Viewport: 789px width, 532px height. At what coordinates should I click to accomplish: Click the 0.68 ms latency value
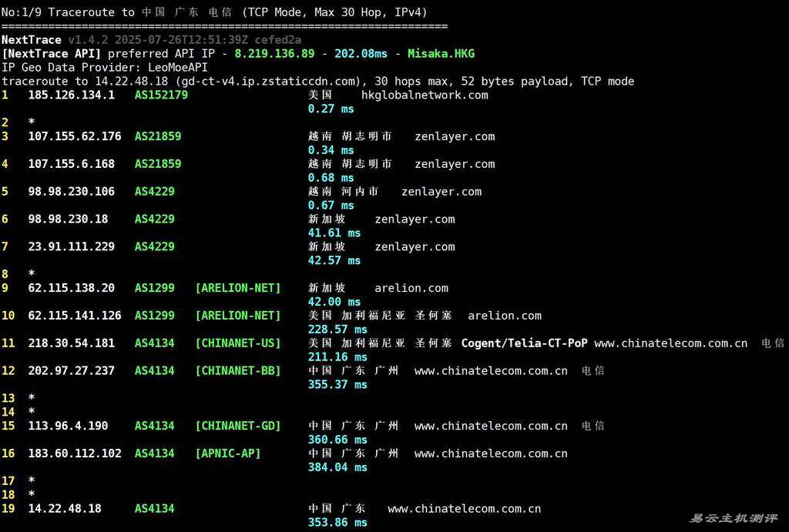331,178
